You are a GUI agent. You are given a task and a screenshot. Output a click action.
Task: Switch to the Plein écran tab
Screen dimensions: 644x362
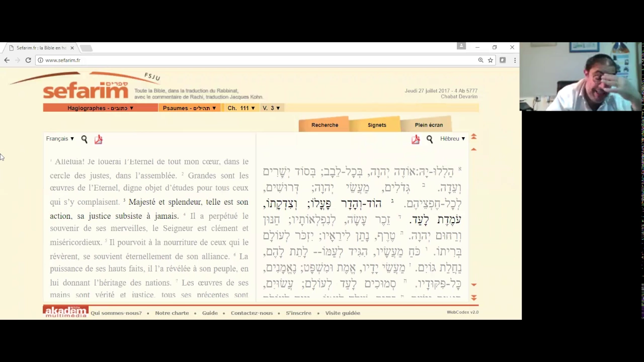pyautogui.click(x=429, y=125)
